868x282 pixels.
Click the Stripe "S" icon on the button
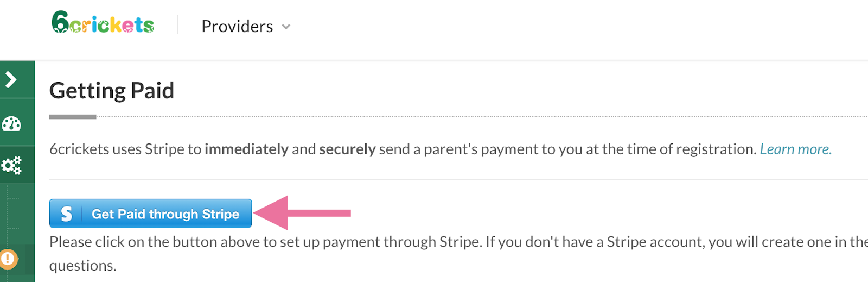pyautogui.click(x=67, y=214)
